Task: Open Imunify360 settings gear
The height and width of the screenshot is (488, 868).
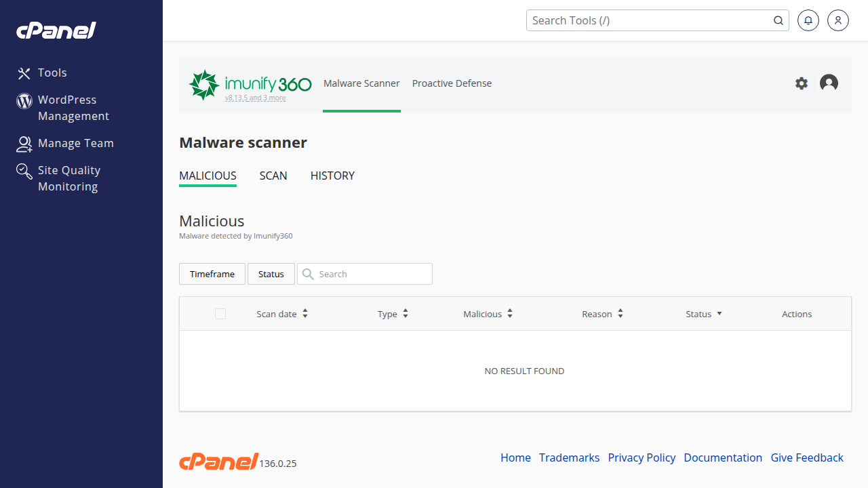Action: pyautogui.click(x=802, y=83)
